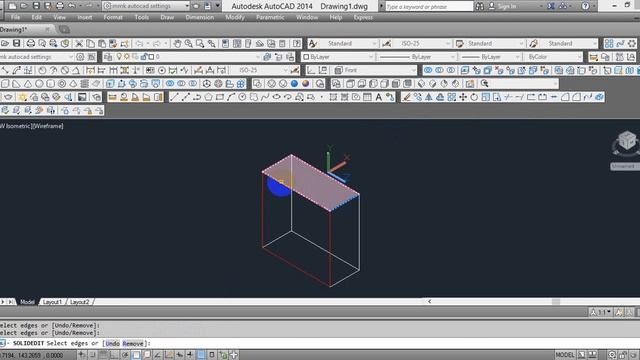Viewport: 640px width, 360px height.
Task: Click the Zoom Realtime magnifier icon
Action: (189, 43)
